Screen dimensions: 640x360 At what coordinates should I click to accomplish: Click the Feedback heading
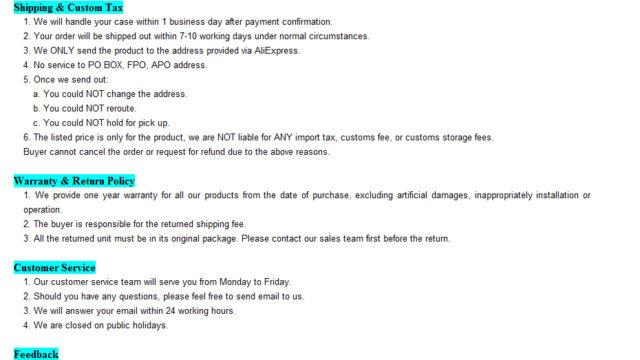[36, 354]
